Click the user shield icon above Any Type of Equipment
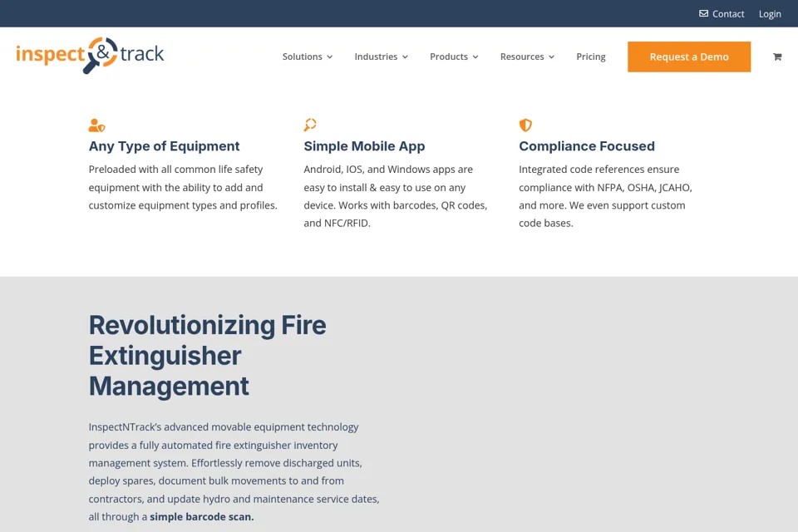The image size is (798, 532). (x=96, y=125)
